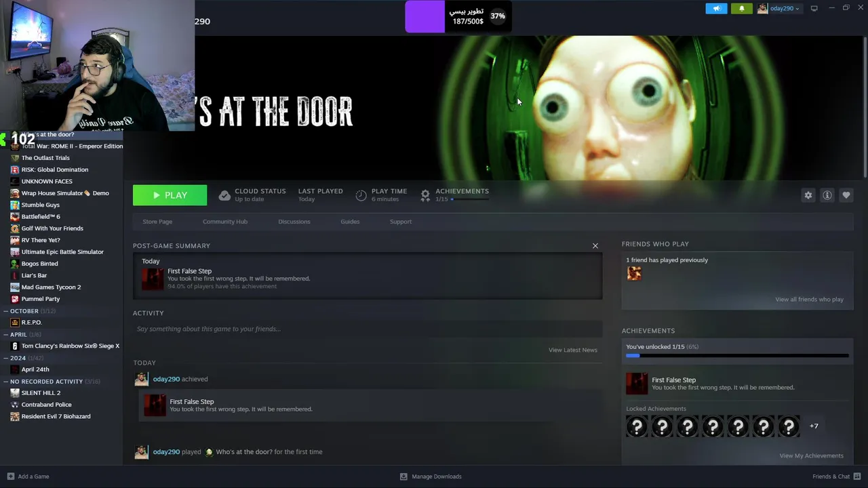Show game info icon

coord(827,195)
